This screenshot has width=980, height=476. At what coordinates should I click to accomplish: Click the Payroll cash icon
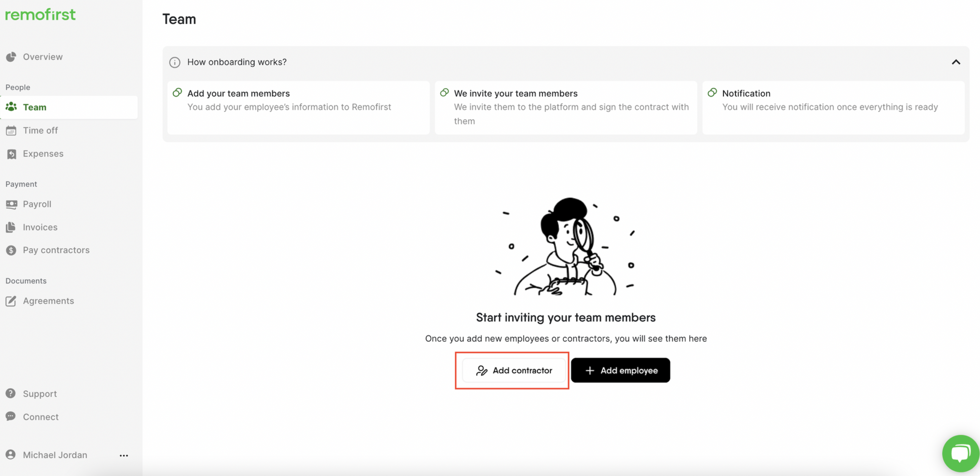click(x=11, y=204)
